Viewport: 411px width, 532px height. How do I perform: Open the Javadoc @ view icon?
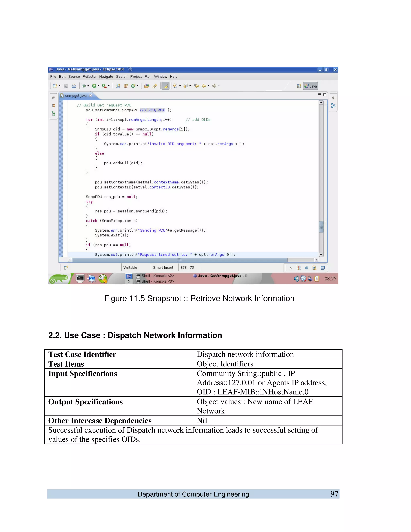tap(307, 268)
